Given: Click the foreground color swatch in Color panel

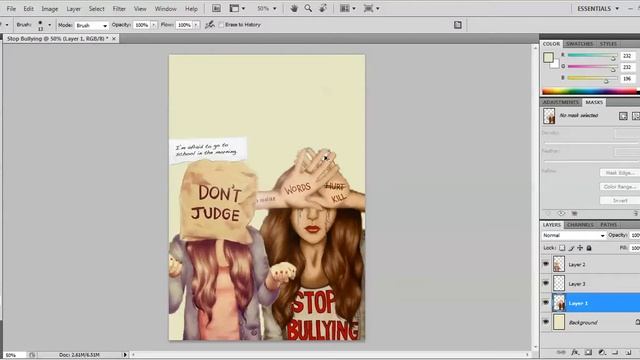Looking at the screenshot, I should coord(548,57).
